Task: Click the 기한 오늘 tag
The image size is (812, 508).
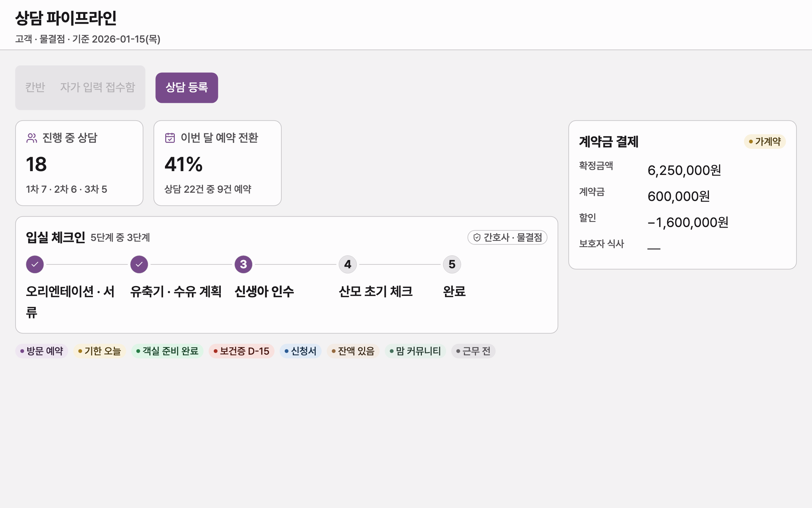Action: coord(99,351)
